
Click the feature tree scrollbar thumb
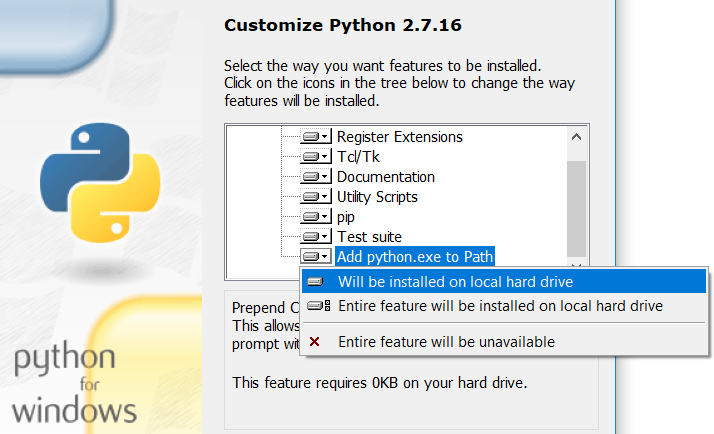pyautogui.click(x=576, y=209)
